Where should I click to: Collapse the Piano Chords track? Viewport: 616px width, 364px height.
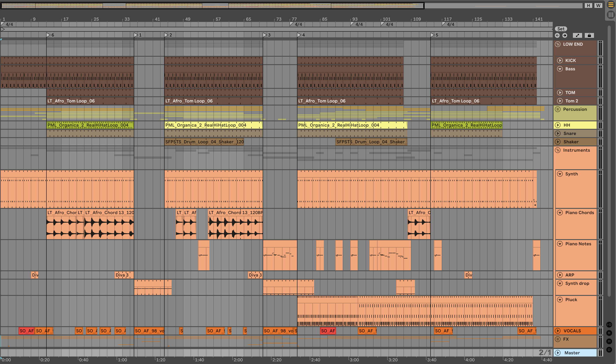[560, 213]
